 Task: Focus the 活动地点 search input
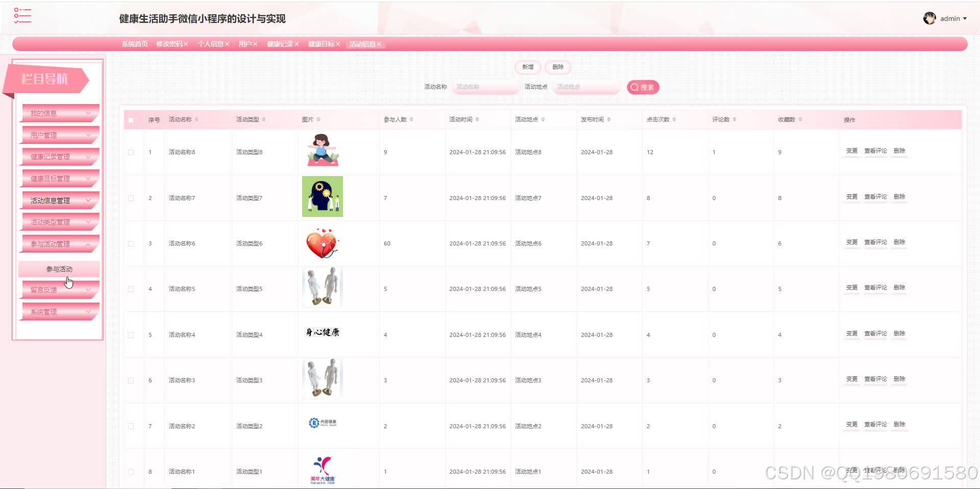586,87
